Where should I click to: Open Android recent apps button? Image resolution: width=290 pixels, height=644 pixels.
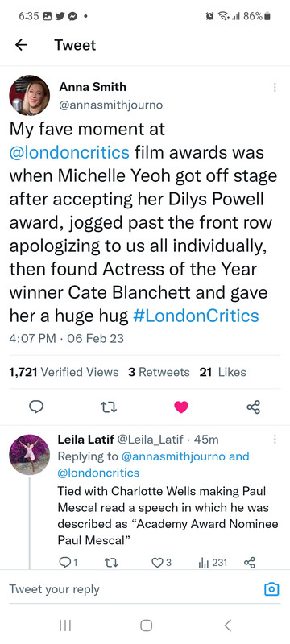pyautogui.click(x=65, y=625)
